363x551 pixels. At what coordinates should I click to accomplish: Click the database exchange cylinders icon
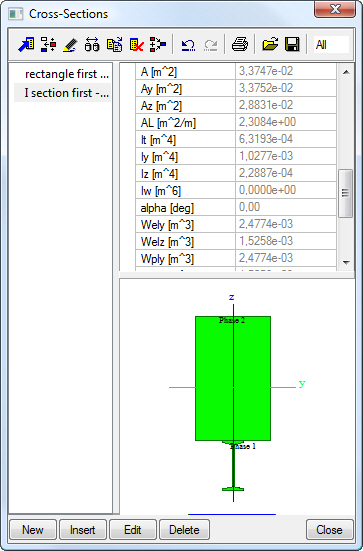click(x=92, y=45)
